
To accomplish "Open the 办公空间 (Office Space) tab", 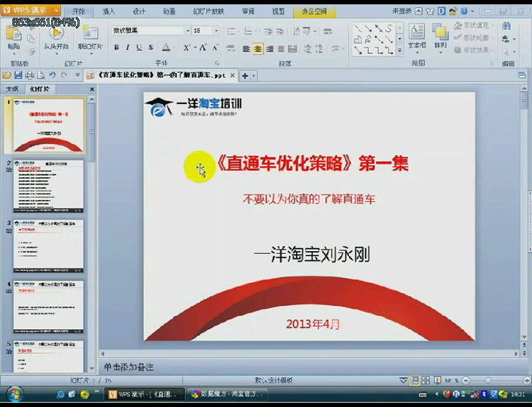I will point(314,11).
